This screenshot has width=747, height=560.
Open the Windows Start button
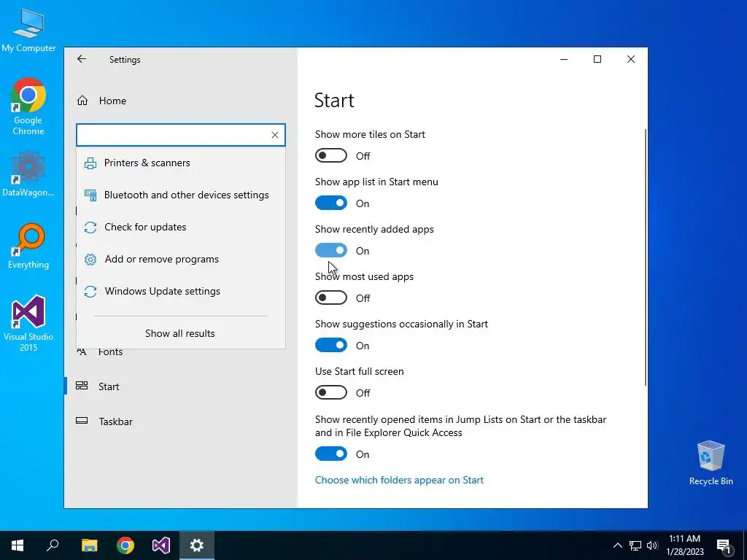click(18, 545)
